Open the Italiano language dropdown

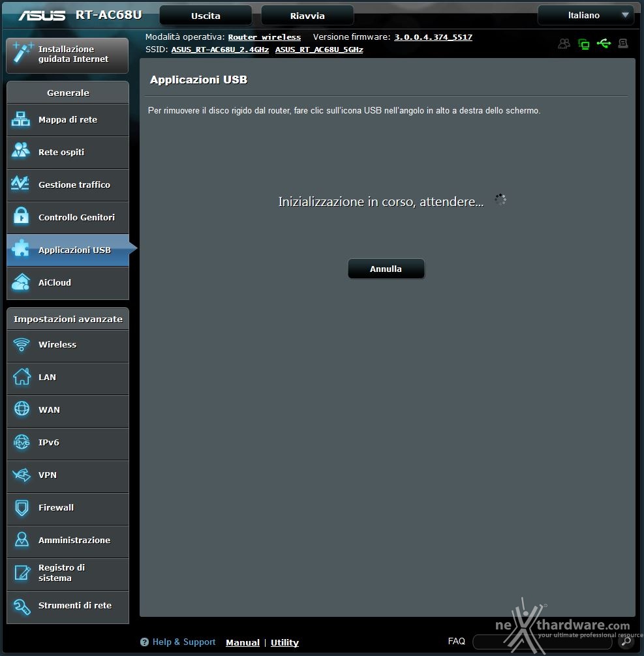pos(585,16)
